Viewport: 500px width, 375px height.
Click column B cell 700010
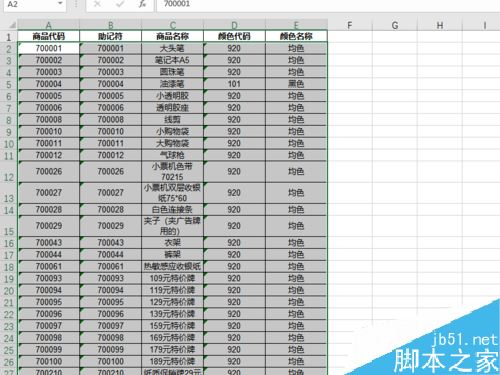(x=111, y=131)
